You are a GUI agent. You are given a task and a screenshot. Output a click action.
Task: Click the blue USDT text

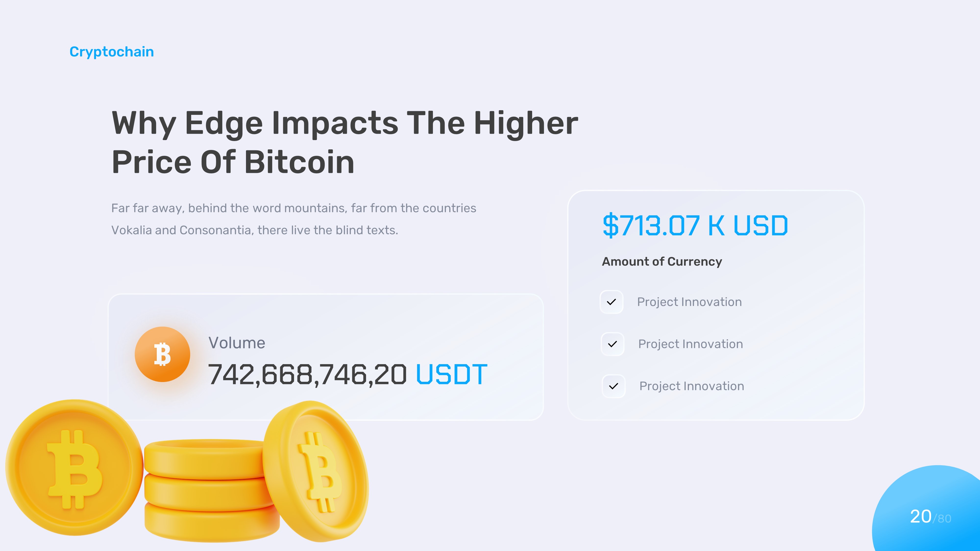point(452,375)
